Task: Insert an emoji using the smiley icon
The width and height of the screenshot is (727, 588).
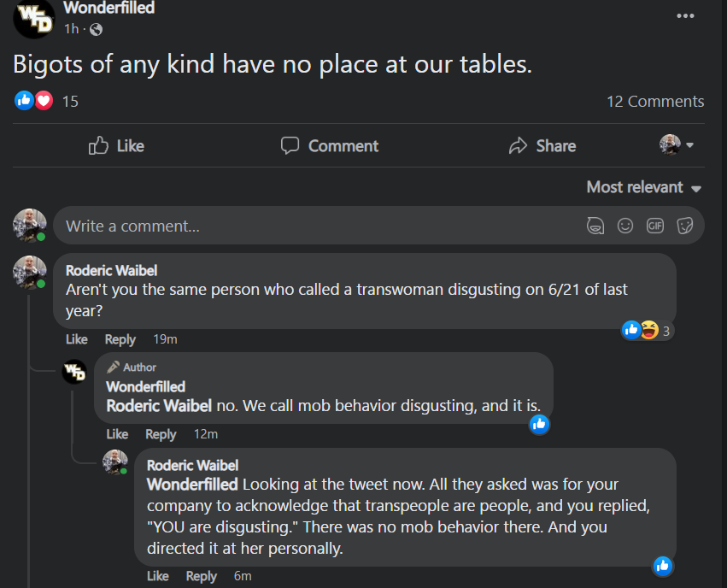Action: point(625,226)
